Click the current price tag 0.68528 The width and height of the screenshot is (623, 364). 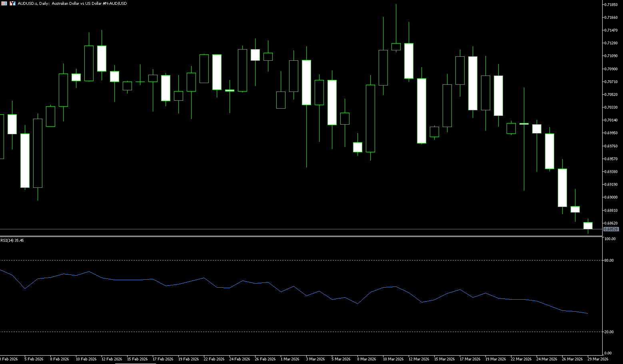[x=611, y=229]
